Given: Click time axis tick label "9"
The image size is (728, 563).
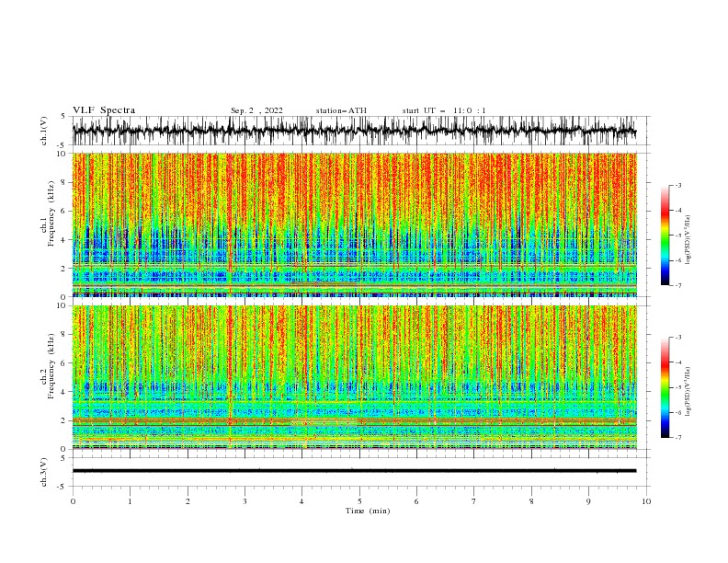Looking at the screenshot, I should click(x=588, y=501).
